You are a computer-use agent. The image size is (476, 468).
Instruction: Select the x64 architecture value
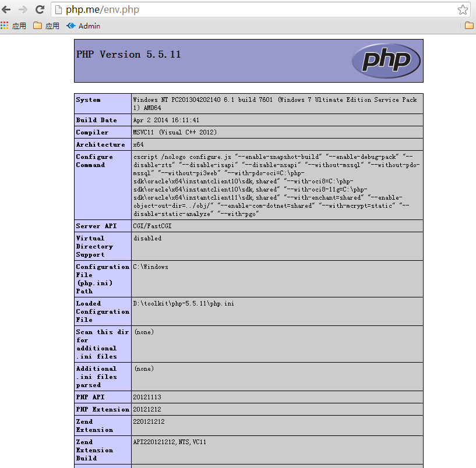(139, 145)
